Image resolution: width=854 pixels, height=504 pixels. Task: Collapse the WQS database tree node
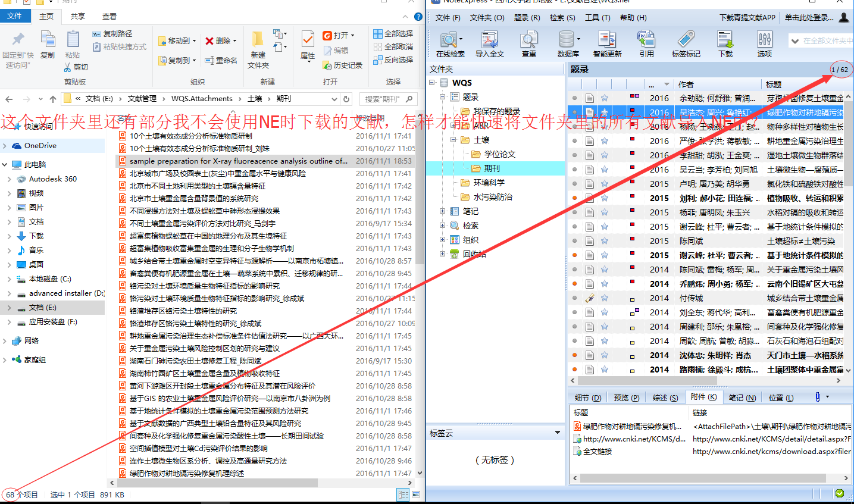432,83
